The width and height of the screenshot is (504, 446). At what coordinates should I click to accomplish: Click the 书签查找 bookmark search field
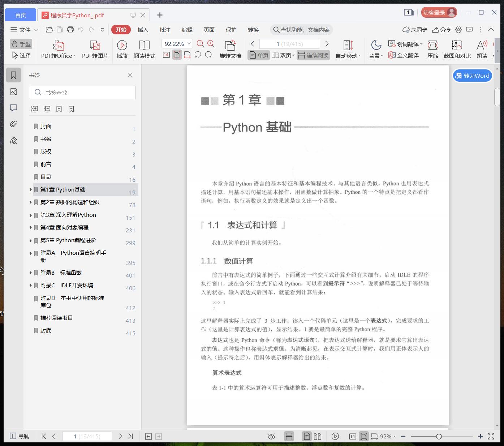click(82, 93)
